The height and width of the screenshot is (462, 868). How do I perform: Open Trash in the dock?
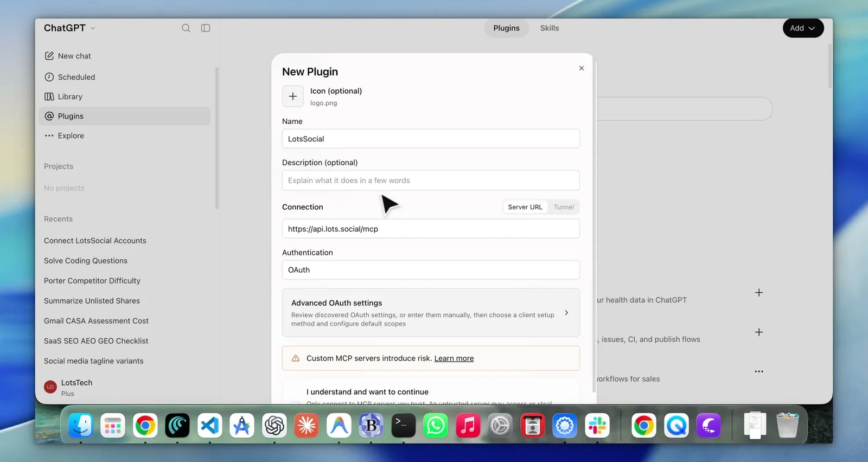[787, 426]
